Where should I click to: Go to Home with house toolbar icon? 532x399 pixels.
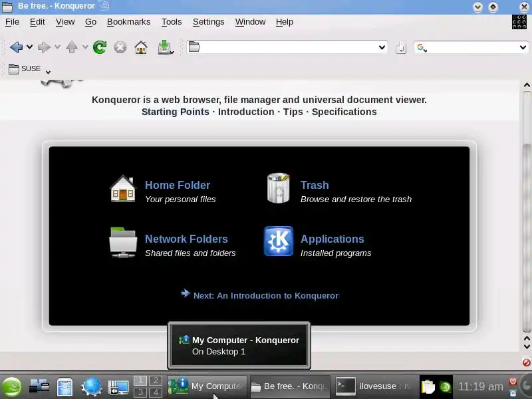click(141, 47)
